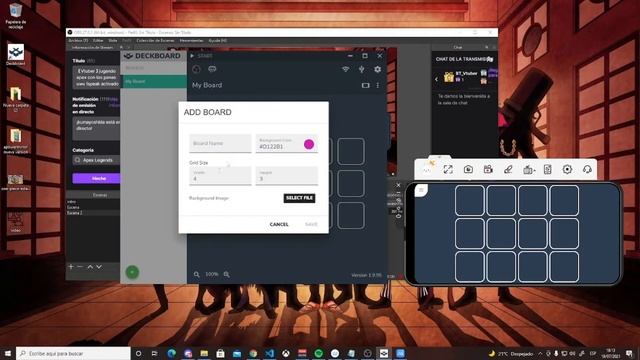This screenshot has height=360, width=640.
Task: Open the three-dot menu beside My Board
Action: [x=378, y=85]
